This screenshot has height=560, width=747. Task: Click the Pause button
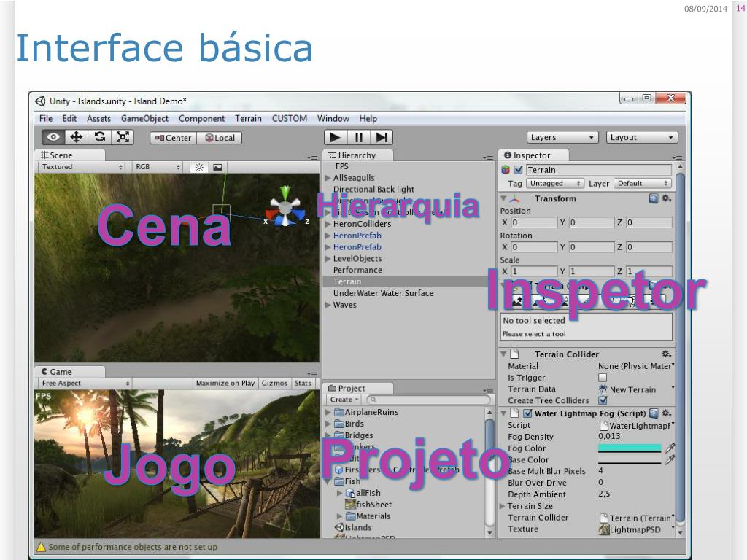359,137
